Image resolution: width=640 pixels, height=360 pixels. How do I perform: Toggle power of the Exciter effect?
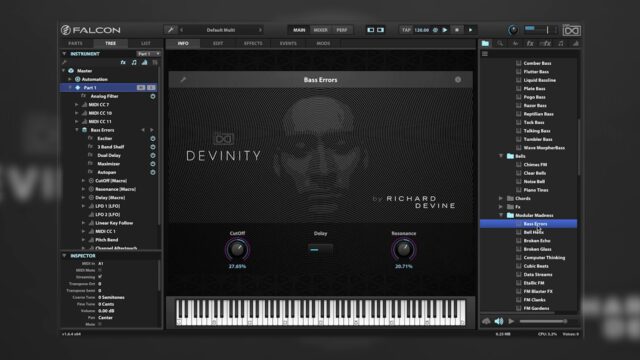tap(153, 138)
